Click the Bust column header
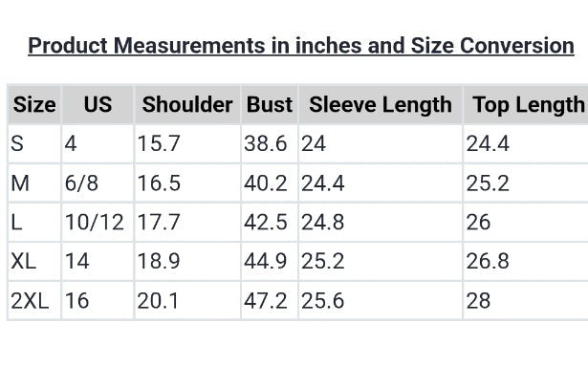 (x=270, y=104)
